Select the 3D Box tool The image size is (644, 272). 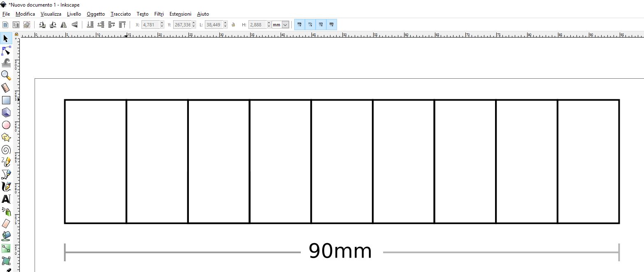(x=6, y=113)
